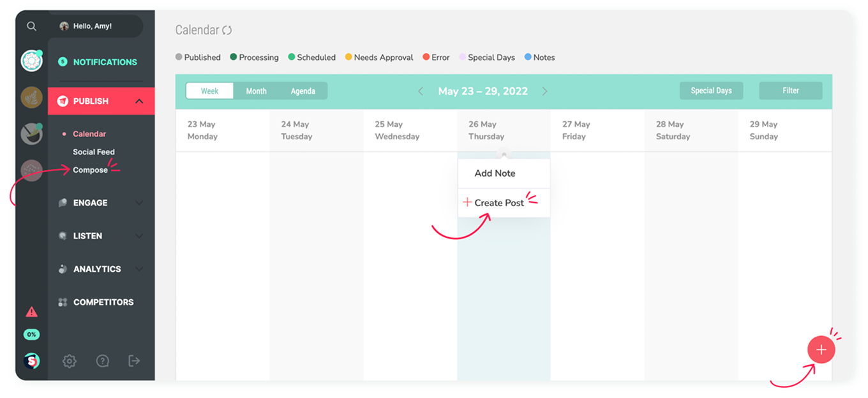Click the red warning triangle icon
Viewport: 868px width, 398px height.
point(31,312)
